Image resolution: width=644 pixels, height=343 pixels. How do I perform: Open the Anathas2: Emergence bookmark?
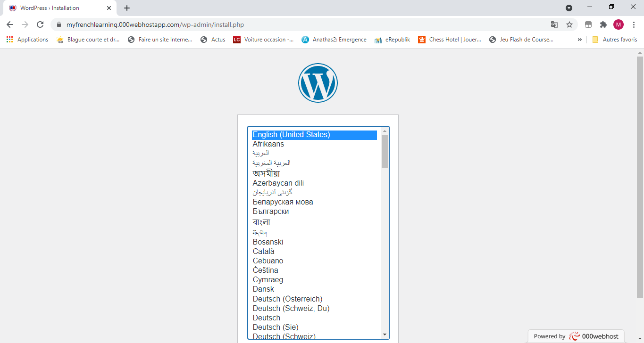(334, 40)
